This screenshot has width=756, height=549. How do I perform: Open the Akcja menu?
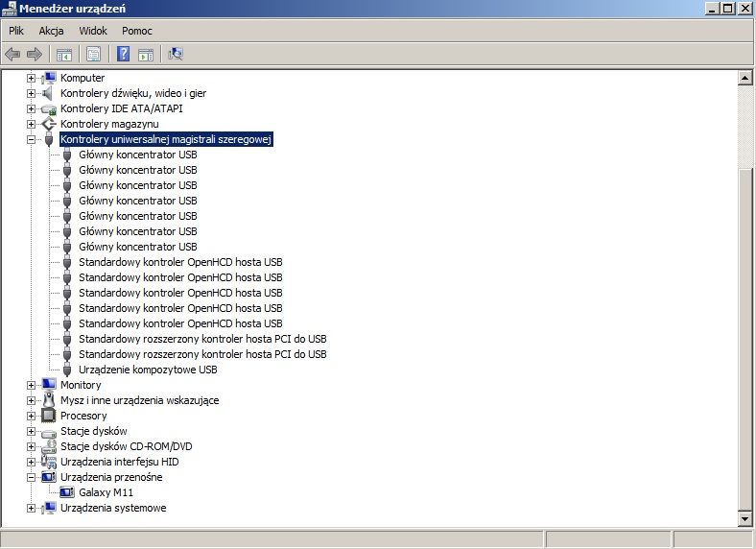pos(51,31)
